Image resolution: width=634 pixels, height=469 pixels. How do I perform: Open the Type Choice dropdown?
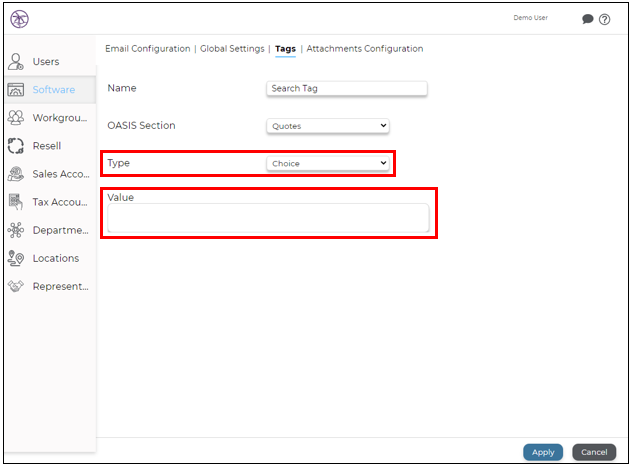coord(328,163)
